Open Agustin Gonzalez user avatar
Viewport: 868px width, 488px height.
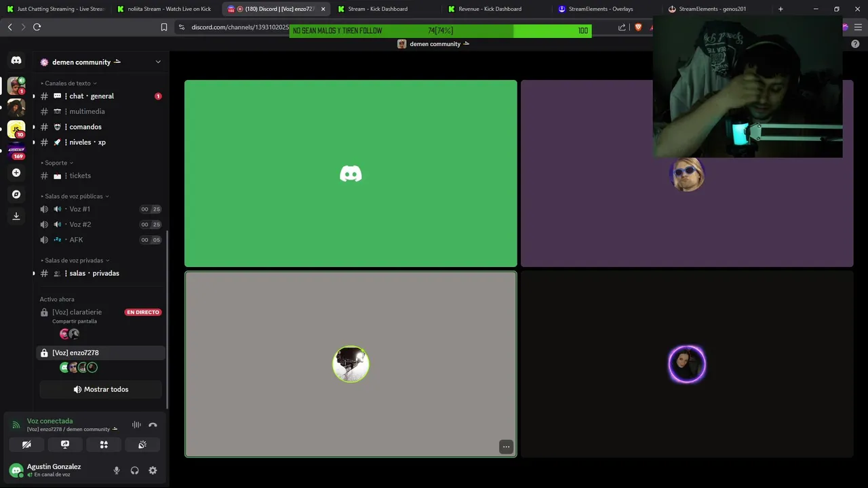(x=16, y=470)
